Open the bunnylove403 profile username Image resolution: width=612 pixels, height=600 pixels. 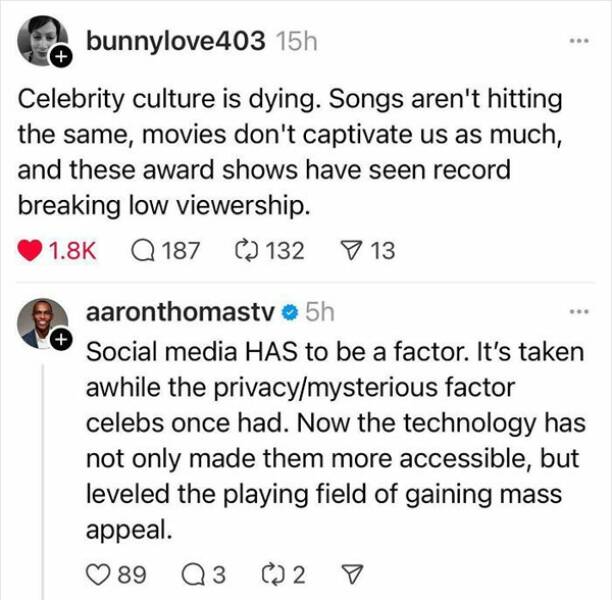tap(175, 42)
